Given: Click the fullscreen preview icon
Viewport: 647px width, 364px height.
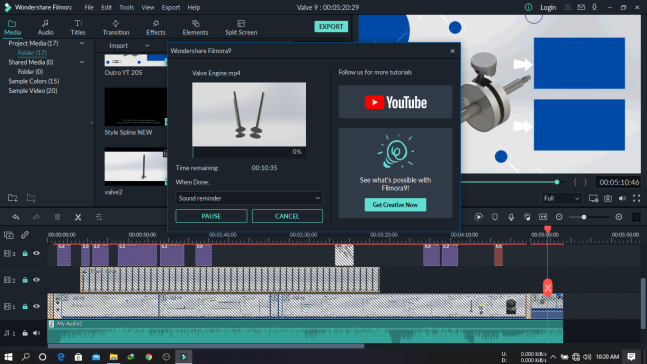Looking at the screenshot, I should [636, 199].
